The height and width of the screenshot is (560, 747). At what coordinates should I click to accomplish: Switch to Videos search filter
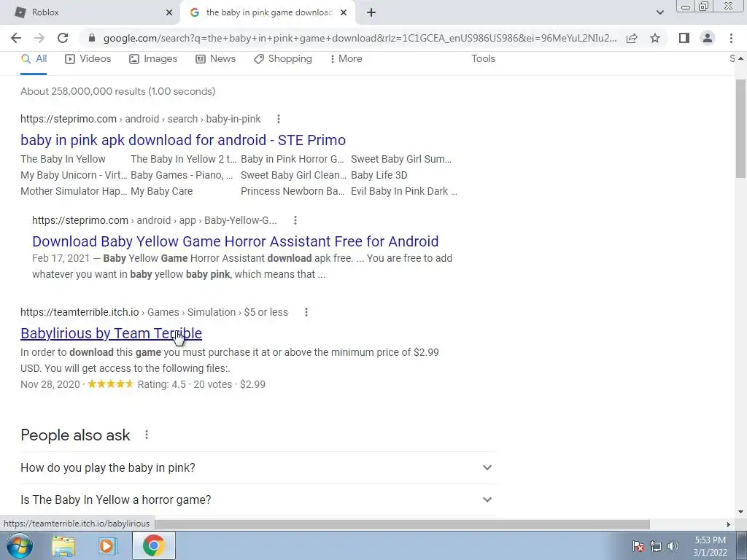coord(88,58)
